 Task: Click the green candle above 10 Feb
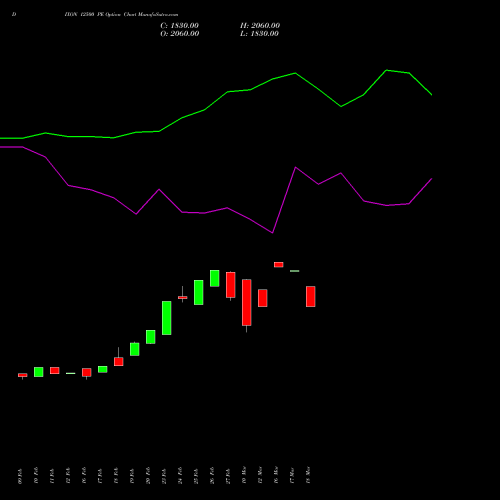coord(39,372)
